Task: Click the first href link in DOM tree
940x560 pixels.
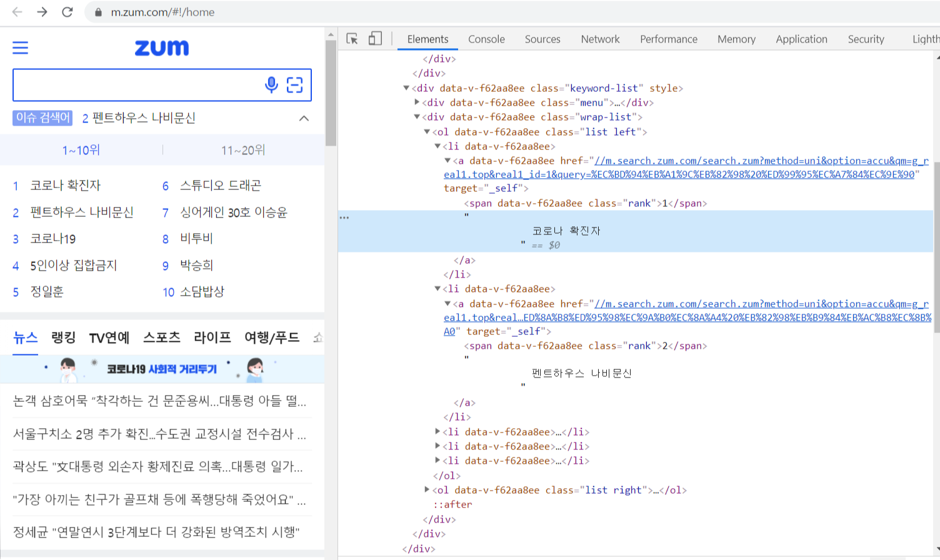Action: point(686,167)
